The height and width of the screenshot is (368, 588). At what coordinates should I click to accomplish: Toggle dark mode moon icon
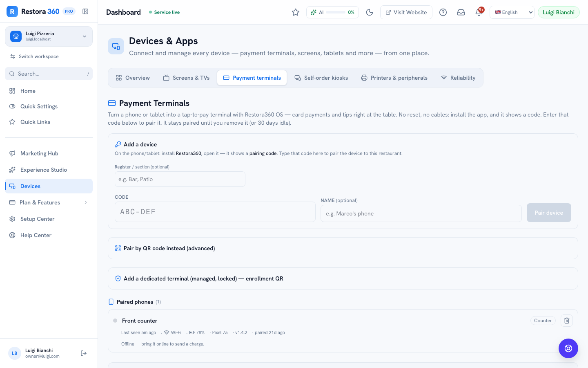pyautogui.click(x=370, y=12)
